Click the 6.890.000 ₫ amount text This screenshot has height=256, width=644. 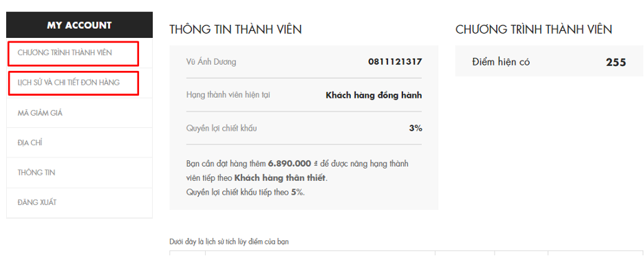pyautogui.click(x=293, y=164)
